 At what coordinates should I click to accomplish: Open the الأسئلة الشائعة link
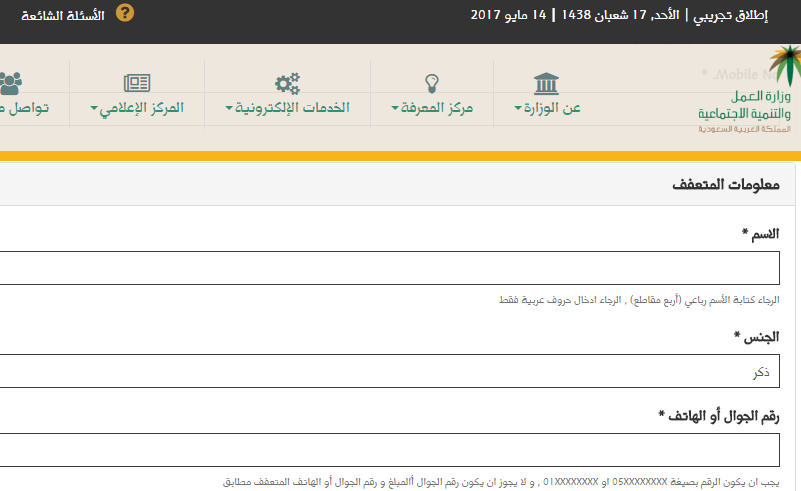pos(63,16)
